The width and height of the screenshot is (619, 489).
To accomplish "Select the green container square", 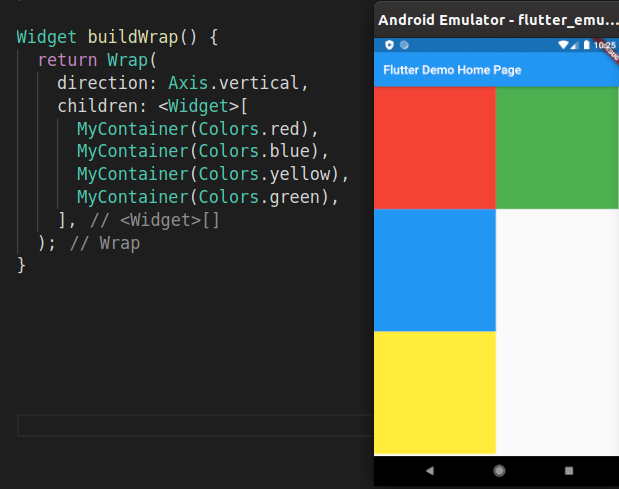I will click(x=557, y=148).
